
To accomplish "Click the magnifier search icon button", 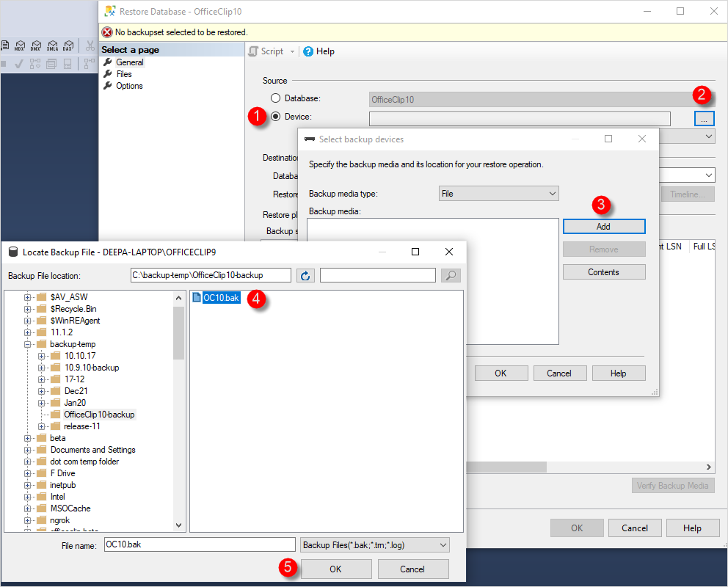I will click(x=451, y=276).
